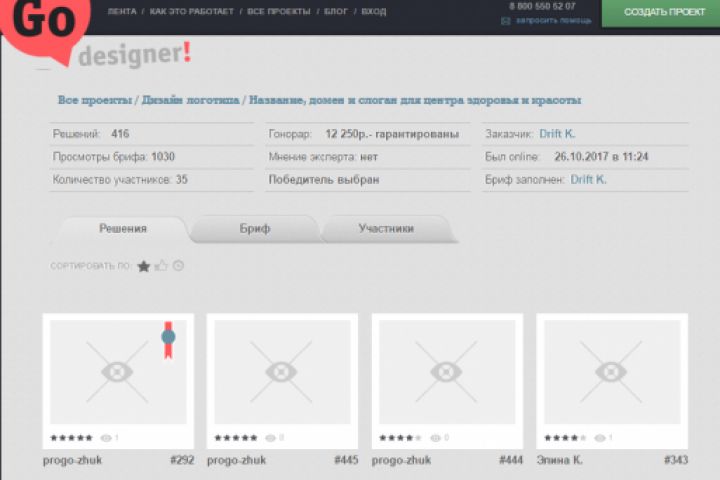720x480 pixels.
Task: Open hidden thumbnail of solution #444
Action: (x=447, y=372)
